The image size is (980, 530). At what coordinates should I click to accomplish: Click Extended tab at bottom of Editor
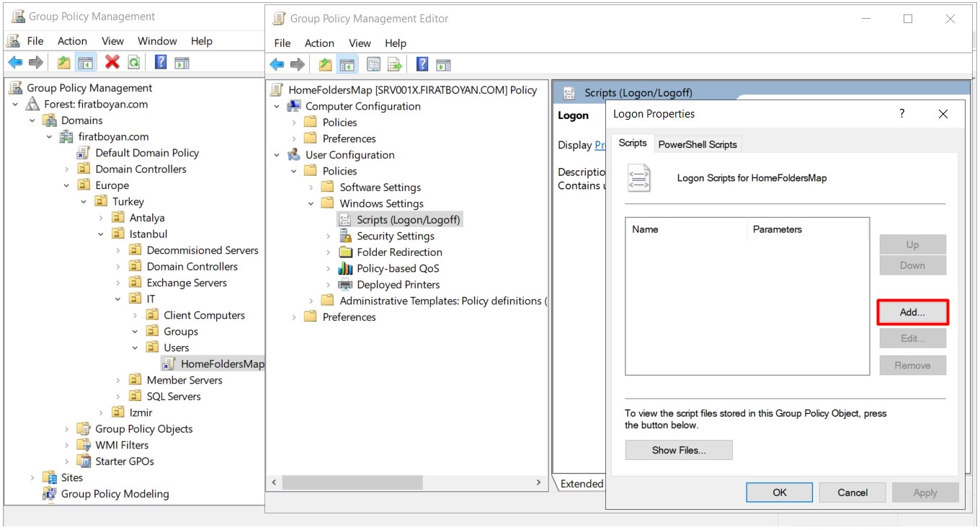click(x=581, y=484)
